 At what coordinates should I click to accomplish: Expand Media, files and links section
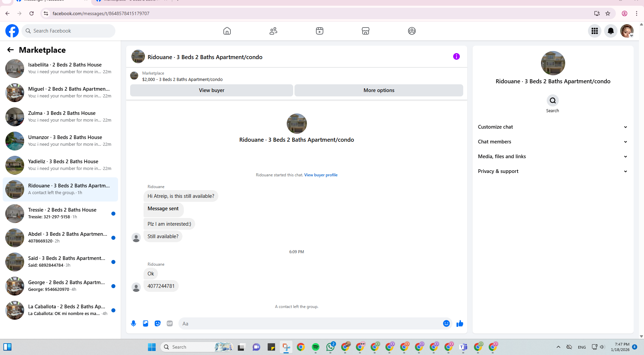(x=552, y=157)
